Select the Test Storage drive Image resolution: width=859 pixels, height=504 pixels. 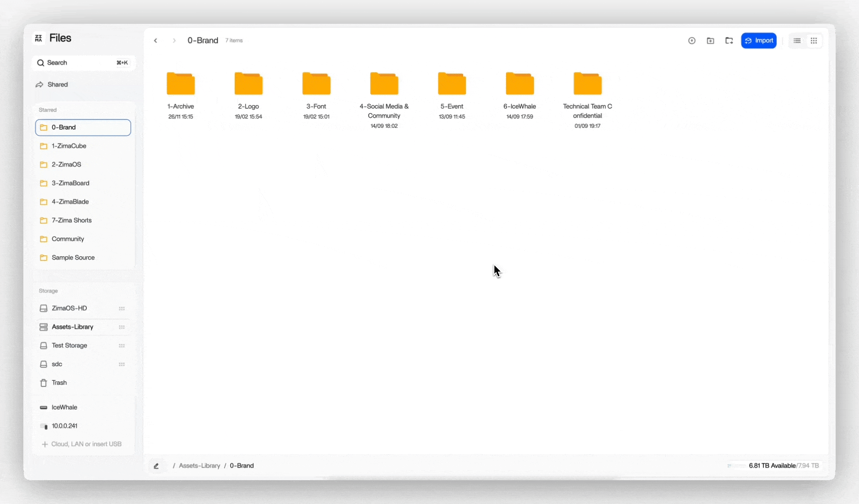click(83, 346)
